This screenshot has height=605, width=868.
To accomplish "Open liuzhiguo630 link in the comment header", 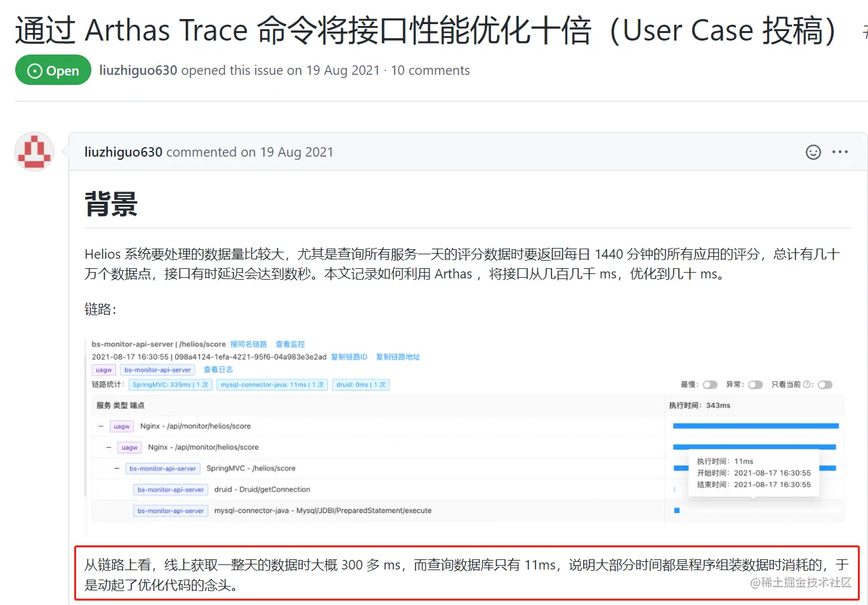I will [x=124, y=152].
